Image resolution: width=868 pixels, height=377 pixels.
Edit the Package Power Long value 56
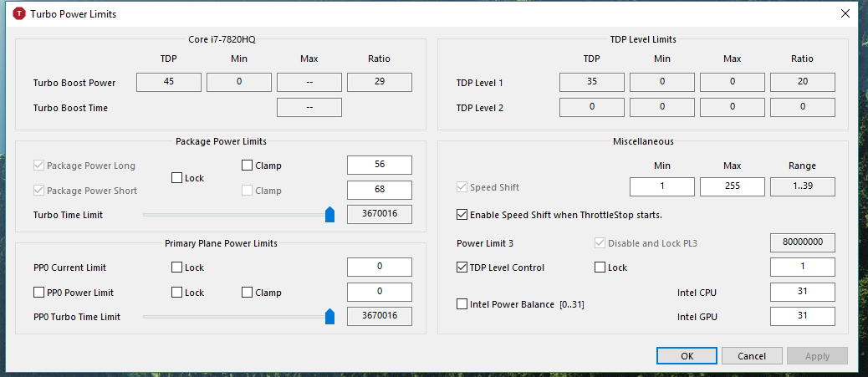380,165
